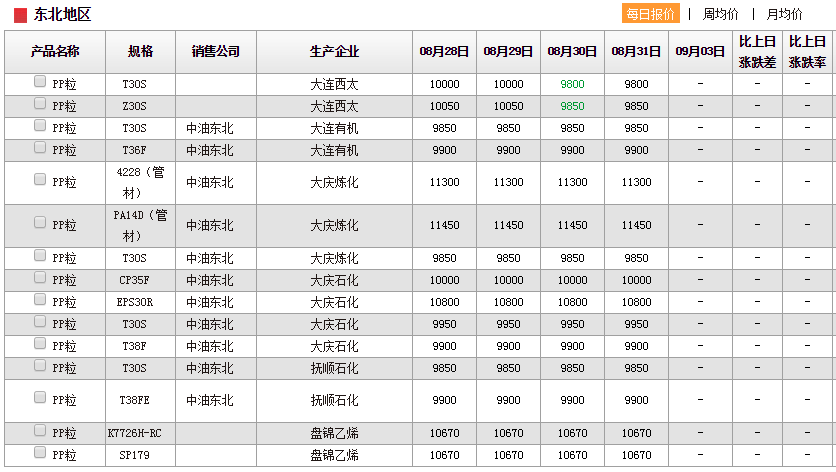This screenshot has width=836, height=472.
Task: Click the PA14D（管材） specification cell
Action: pos(140,226)
